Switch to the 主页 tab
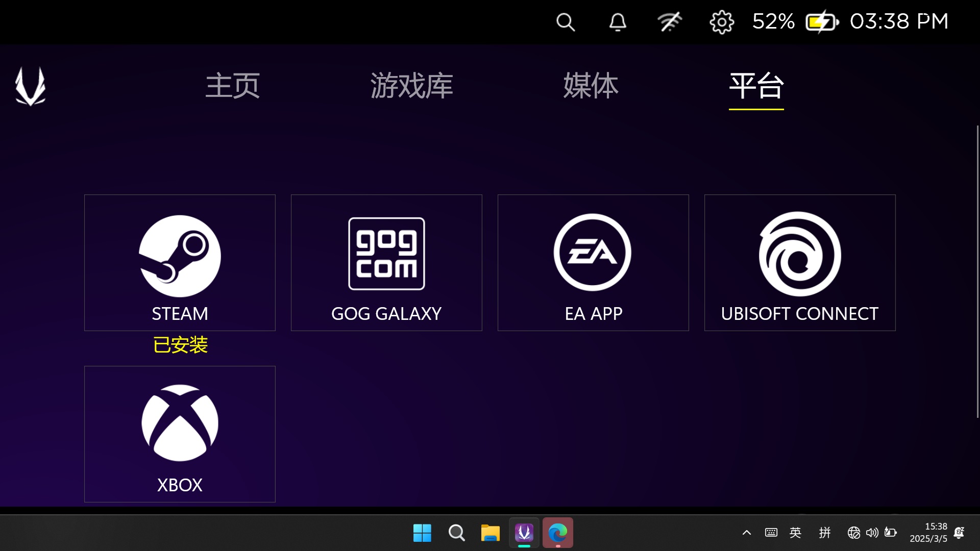Viewport: 980px width, 551px height. (x=232, y=86)
